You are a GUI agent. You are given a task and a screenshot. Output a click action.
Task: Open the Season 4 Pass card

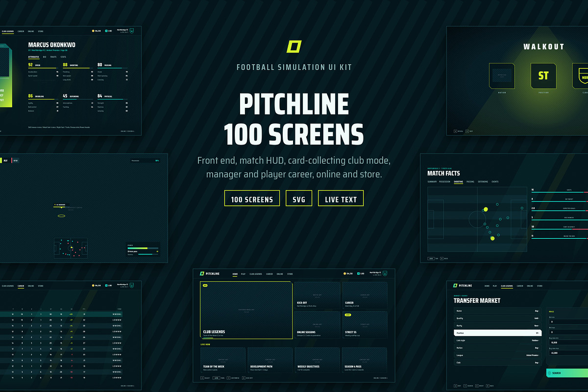pyautogui.click(x=364, y=360)
